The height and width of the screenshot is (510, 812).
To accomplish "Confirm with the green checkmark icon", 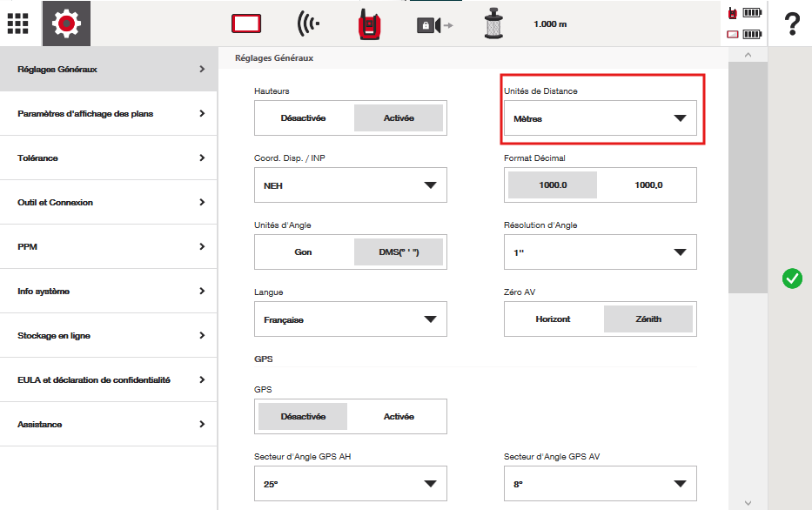I will click(x=791, y=278).
